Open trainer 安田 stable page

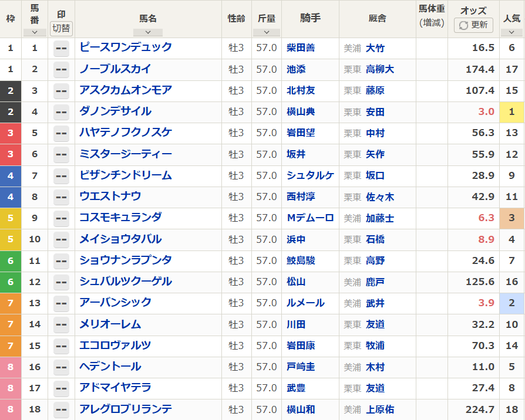[x=375, y=112]
